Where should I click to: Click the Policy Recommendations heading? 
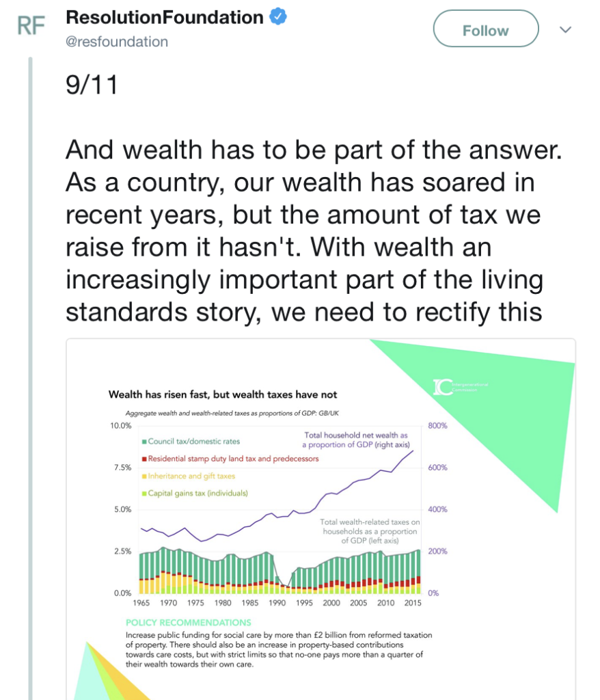coord(189,623)
